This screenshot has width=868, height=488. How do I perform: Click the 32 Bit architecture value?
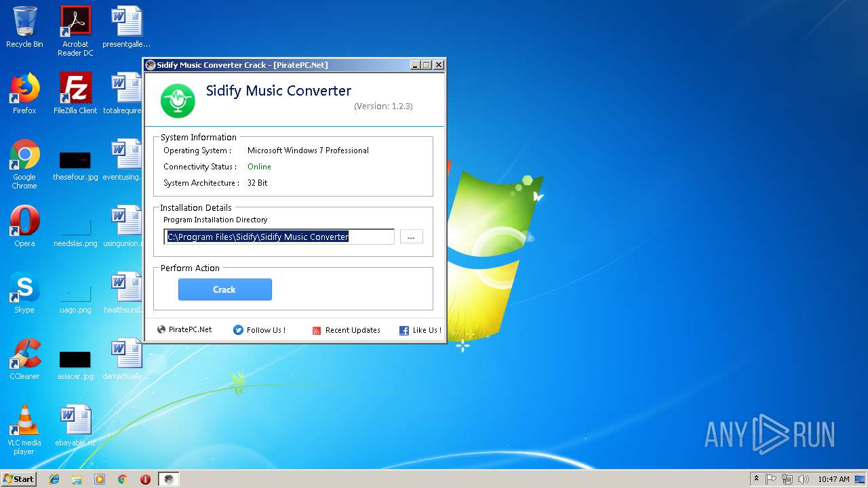pyautogui.click(x=257, y=183)
